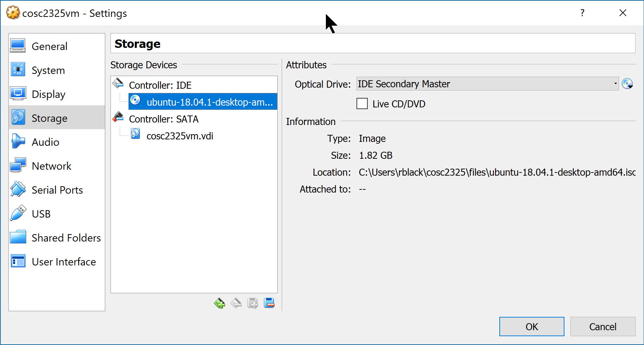644x345 pixels.
Task: Click the IDE controller icon
Action: coord(118,83)
